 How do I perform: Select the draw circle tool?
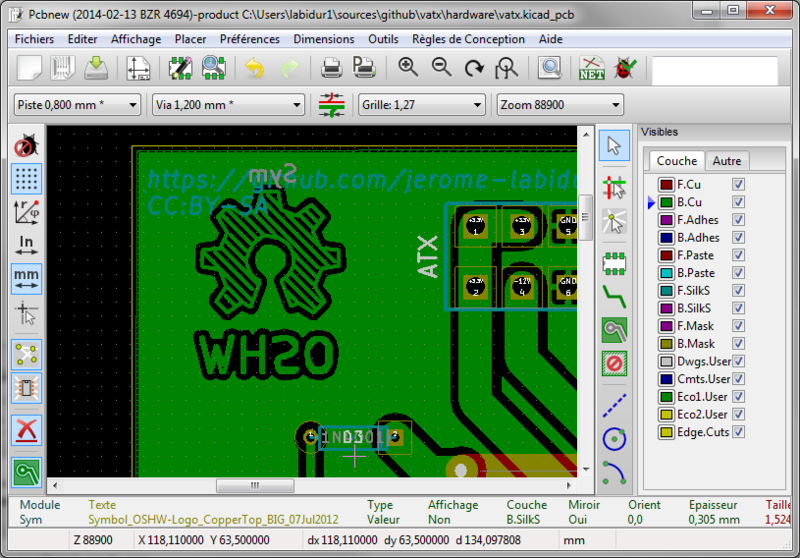[x=614, y=439]
